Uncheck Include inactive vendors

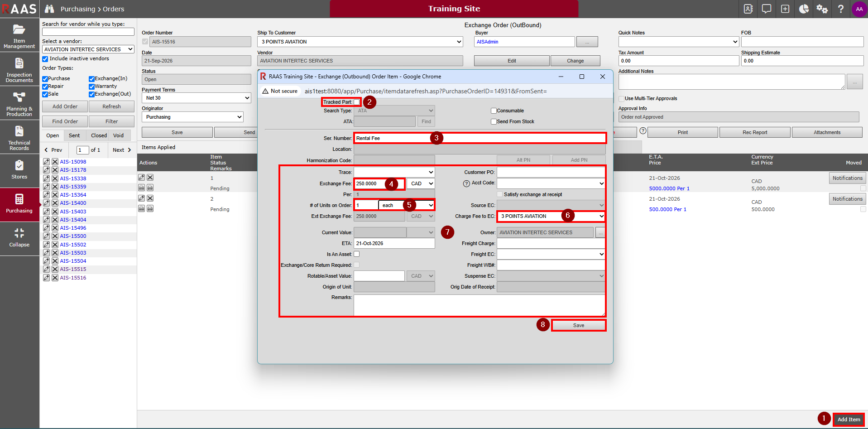click(45, 59)
